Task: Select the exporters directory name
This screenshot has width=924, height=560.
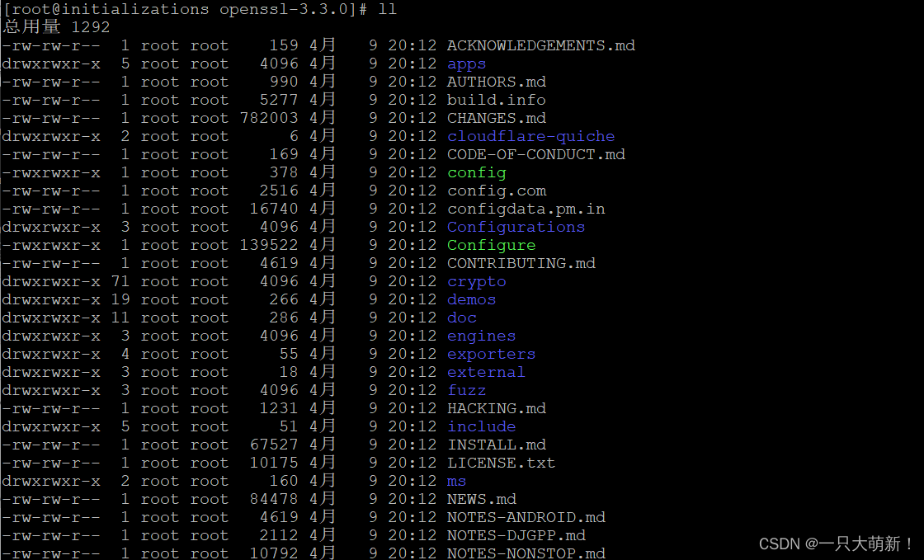Action: [x=492, y=355]
